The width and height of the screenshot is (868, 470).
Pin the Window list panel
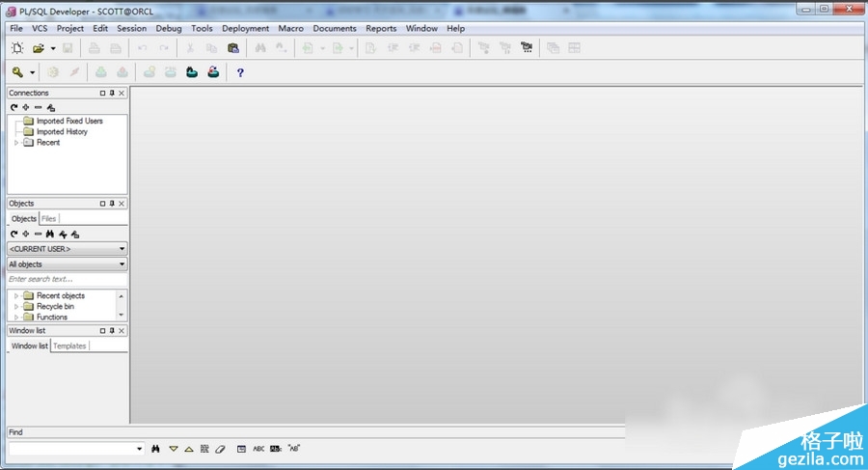(112, 331)
